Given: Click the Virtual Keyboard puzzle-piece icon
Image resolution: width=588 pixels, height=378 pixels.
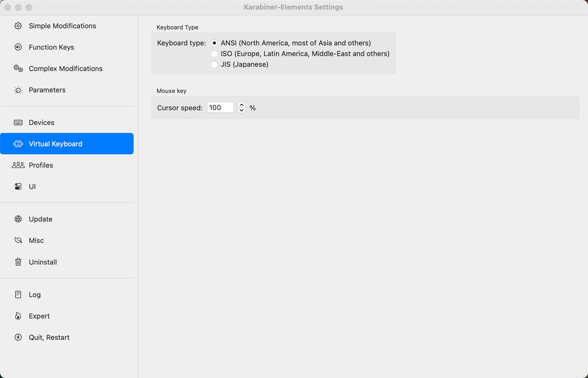Looking at the screenshot, I should pos(18,144).
